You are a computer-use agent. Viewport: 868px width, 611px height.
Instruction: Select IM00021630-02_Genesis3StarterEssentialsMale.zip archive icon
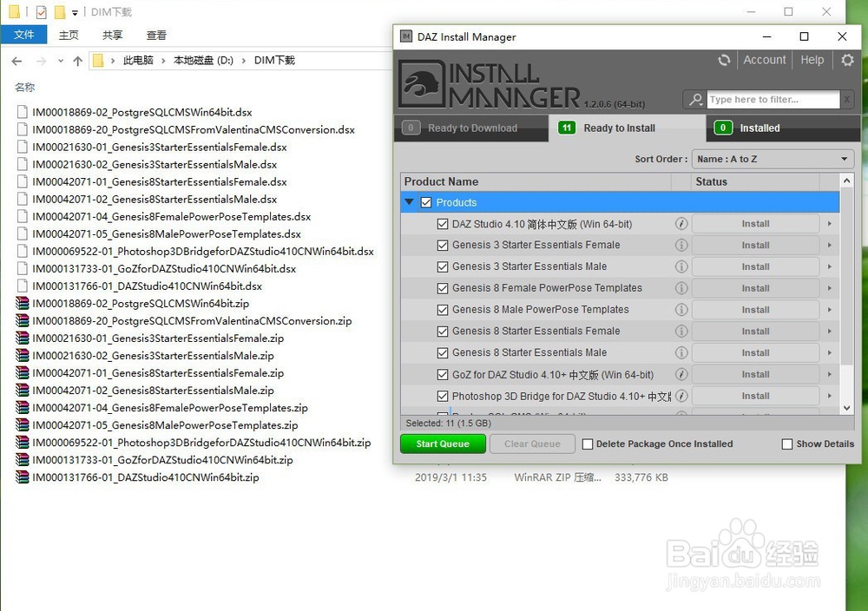point(23,355)
